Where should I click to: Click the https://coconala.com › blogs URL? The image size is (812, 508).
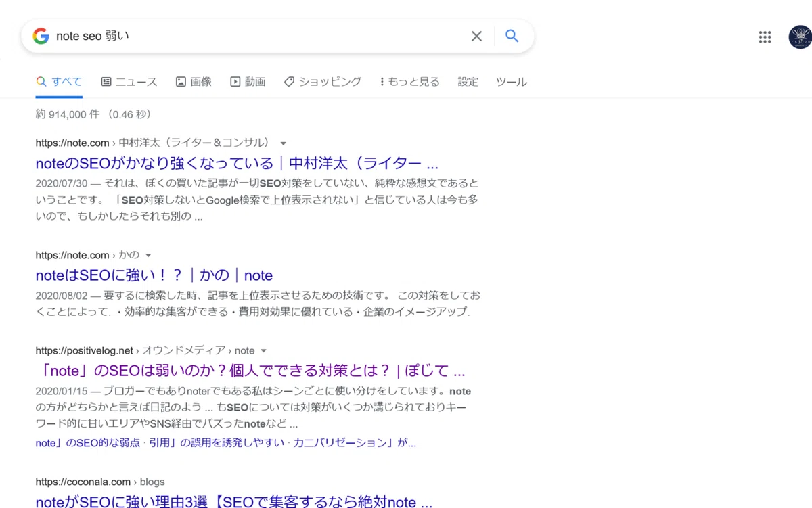[100, 482]
